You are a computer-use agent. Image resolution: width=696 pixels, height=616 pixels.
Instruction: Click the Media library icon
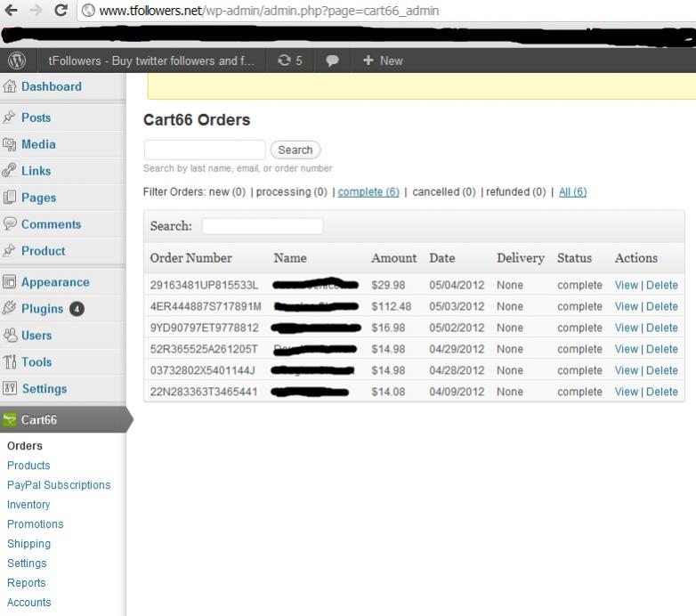tap(9, 144)
